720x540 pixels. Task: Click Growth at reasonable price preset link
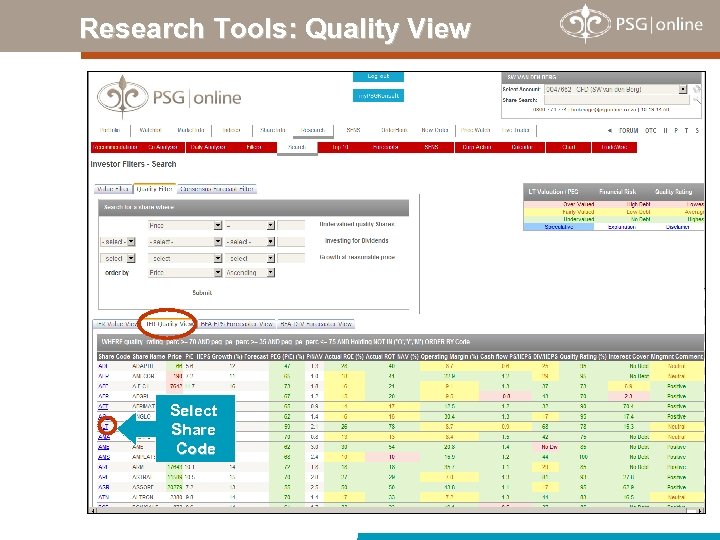tap(357, 257)
